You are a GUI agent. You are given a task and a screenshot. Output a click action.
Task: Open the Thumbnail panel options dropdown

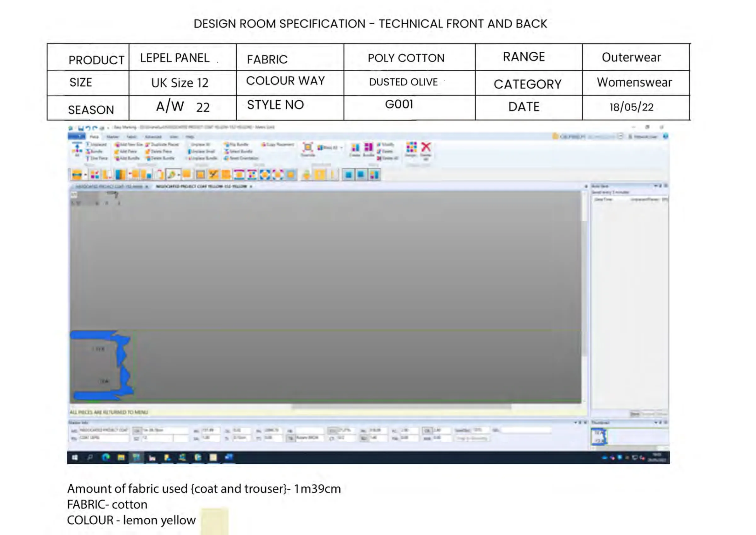point(656,422)
